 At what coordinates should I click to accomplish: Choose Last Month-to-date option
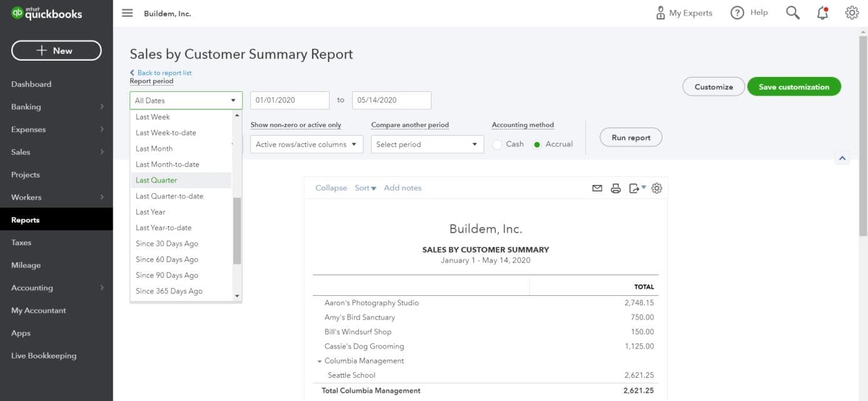pyautogui.click(x=181, y=165)
